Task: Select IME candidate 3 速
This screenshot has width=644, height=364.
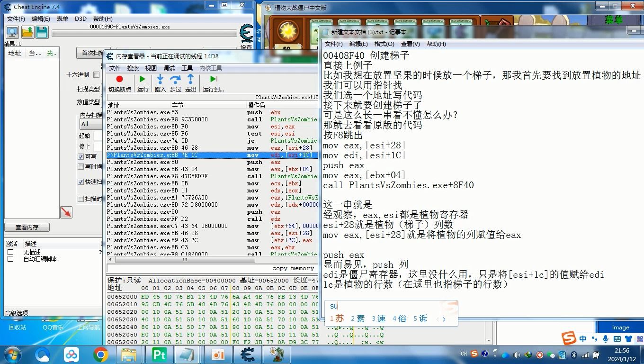Action: pyautogui.click(x=379, y=319)
